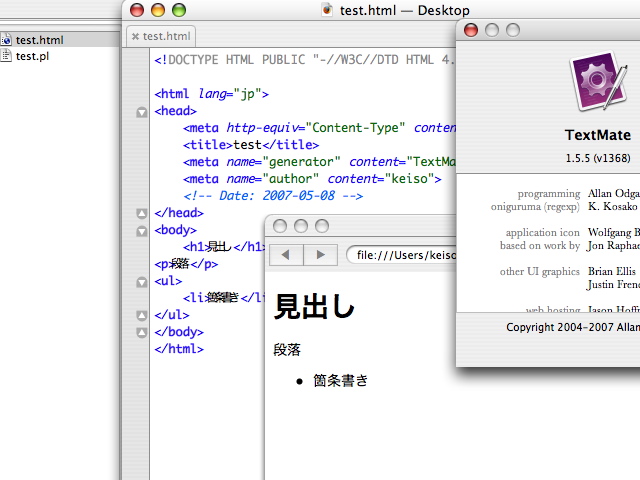Click fold marker beside closing ul tag
This screenshot has width=640, height=480.
click(x=141, y=316)
